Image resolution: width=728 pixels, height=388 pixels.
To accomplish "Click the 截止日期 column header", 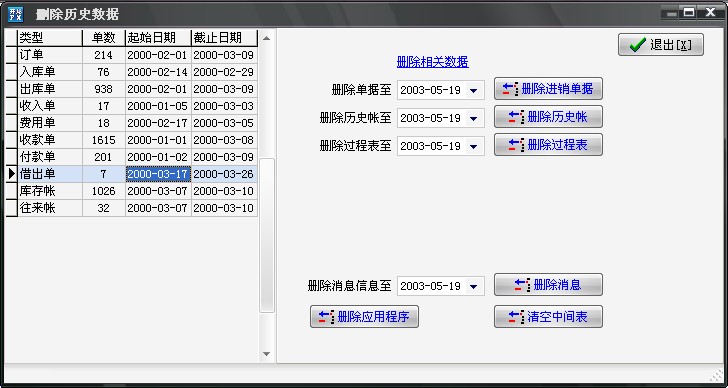I will pyautogui.click(x=224, y=38).
